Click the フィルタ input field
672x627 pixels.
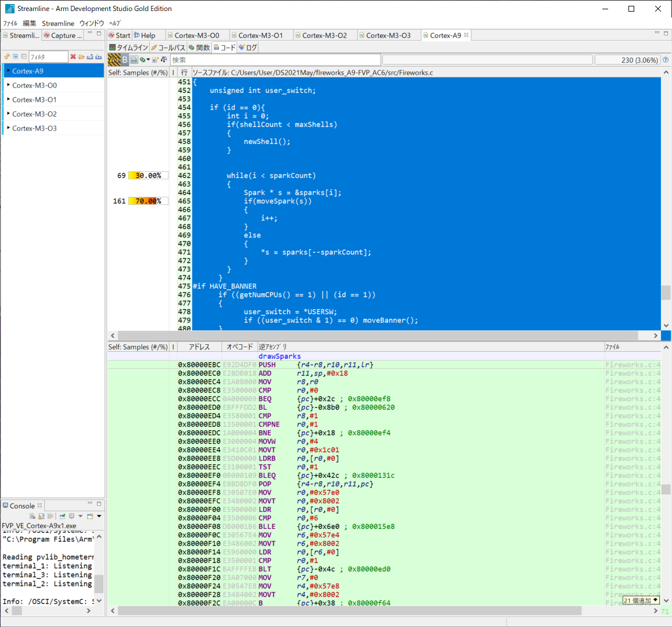click(x=48, y=56)
